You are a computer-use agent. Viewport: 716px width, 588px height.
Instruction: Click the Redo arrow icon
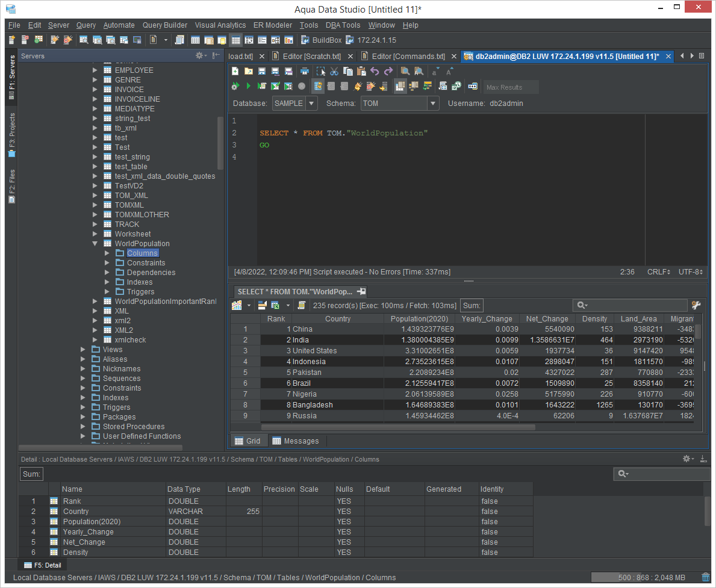(388, 71)
